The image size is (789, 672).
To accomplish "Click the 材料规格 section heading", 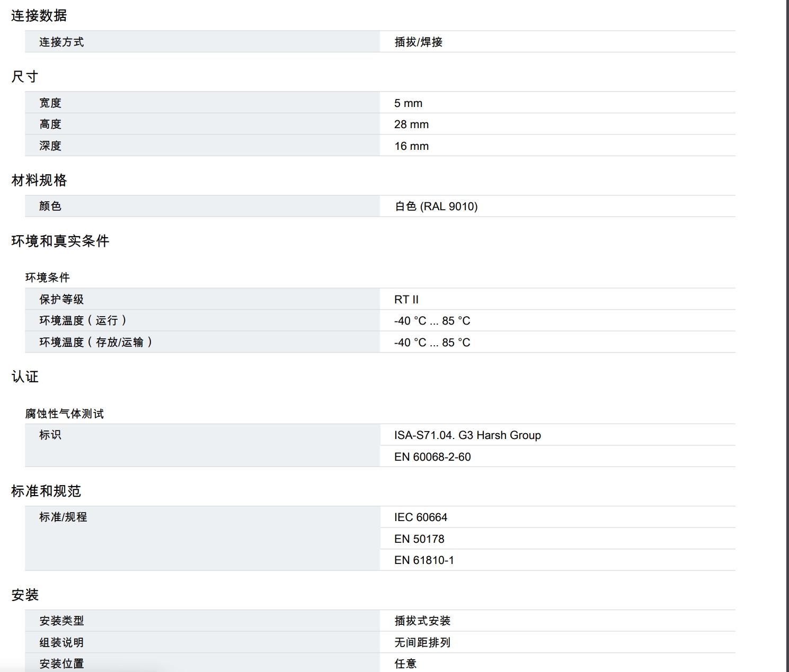I will [x=39, y=181].
